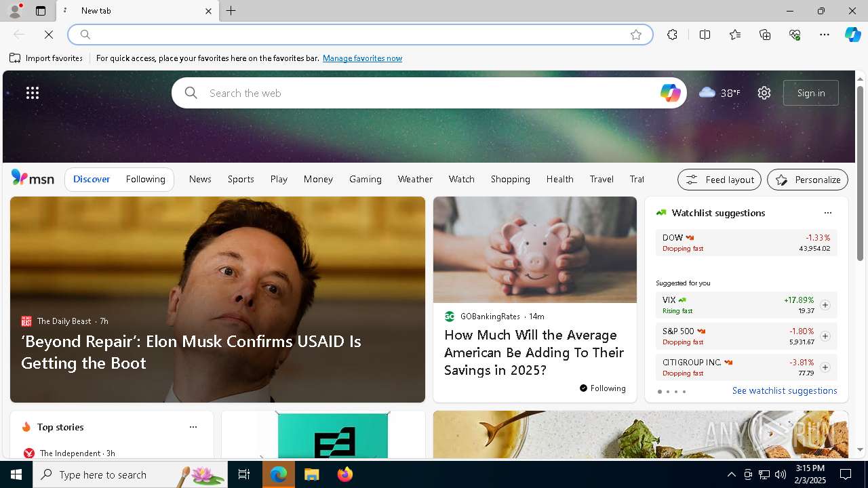Screen dimensions: 868x488
Task: Open Copilot from the search box
Action: [670, 93]
